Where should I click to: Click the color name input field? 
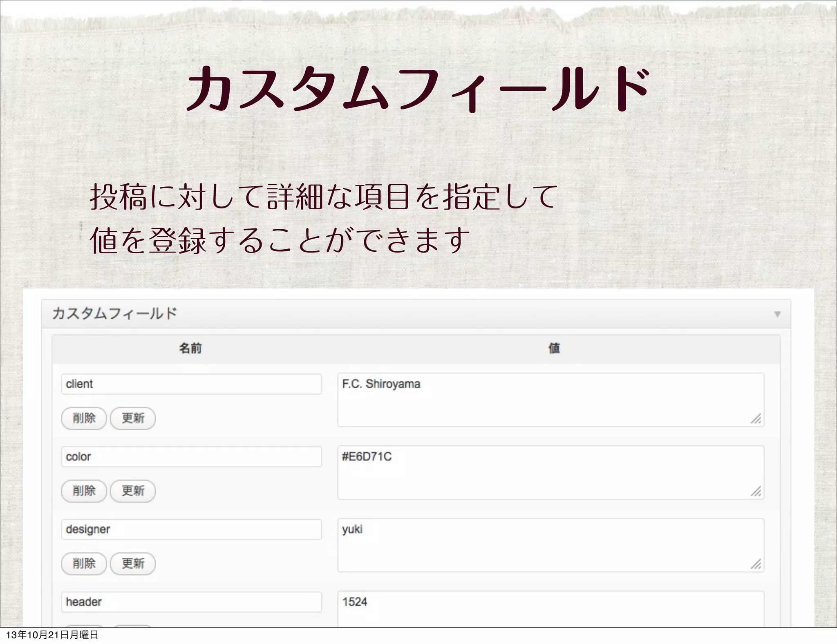click(191, 457)
